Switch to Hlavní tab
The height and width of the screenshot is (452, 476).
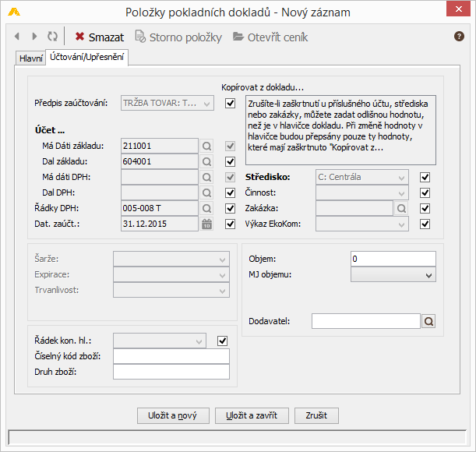[30, 58]
